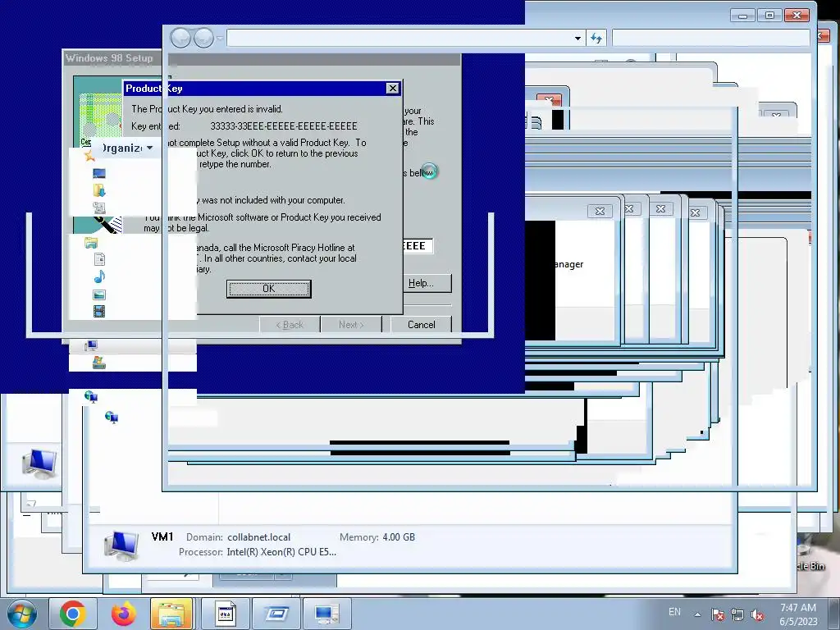Click the greyed-out Back button in Setup
The height and width of the screenshot is (630, 840).
[x=290, y=325]
